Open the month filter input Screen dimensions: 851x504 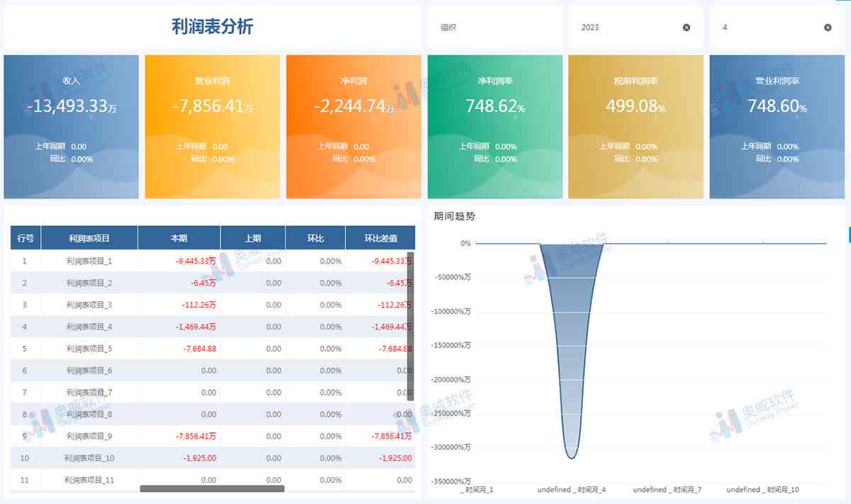tap(766, 27)
